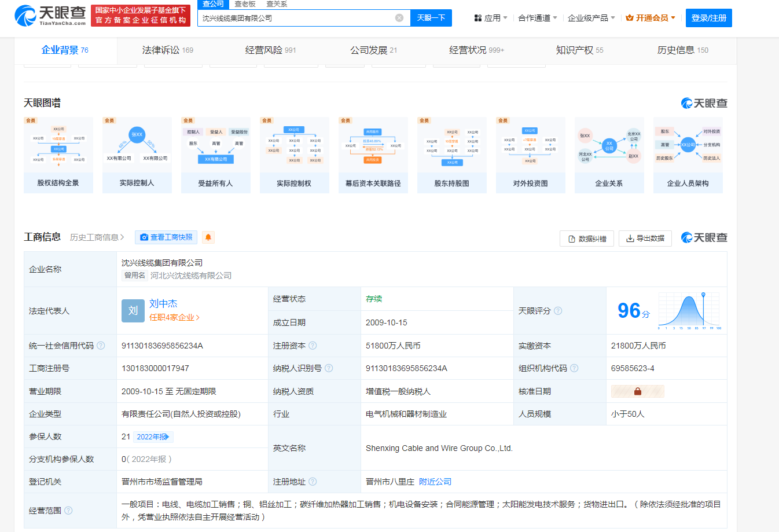Open the 股东持股图 diagram thumbnail
The image size is (779, 532).
click(452, 155)
